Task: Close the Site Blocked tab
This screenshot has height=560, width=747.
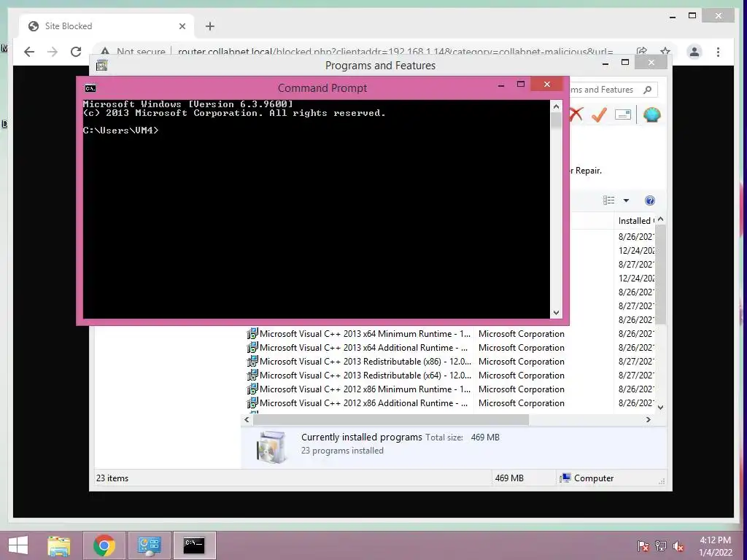Action: click(182, 26)
